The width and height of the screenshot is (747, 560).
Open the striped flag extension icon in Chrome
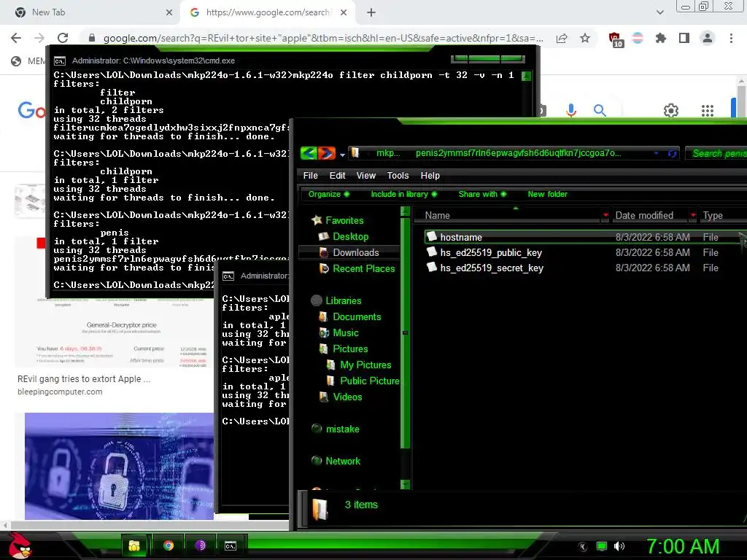[x=638, y=38]
